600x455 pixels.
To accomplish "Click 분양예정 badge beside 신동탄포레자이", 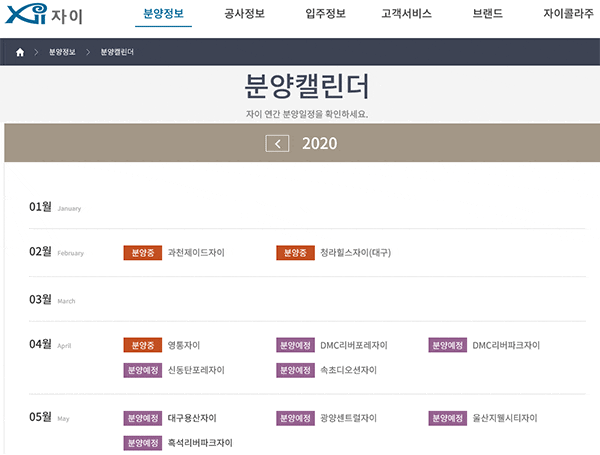I will tap(143, 370).
